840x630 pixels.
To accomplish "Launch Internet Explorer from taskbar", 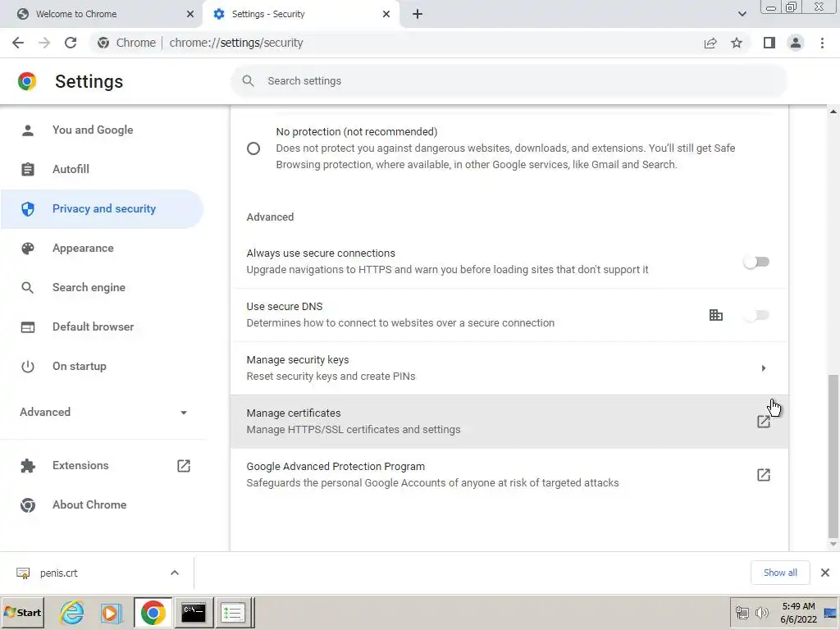I will coord(72,612).
